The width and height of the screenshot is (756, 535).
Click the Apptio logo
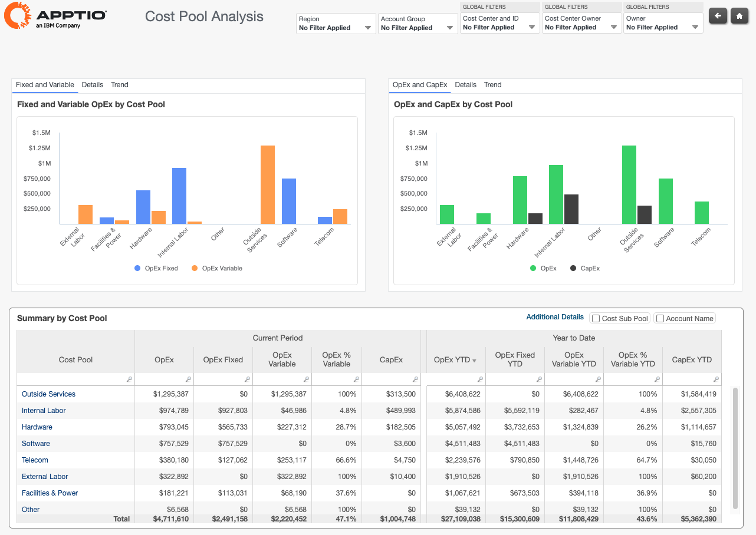click(x=55, y=16)
